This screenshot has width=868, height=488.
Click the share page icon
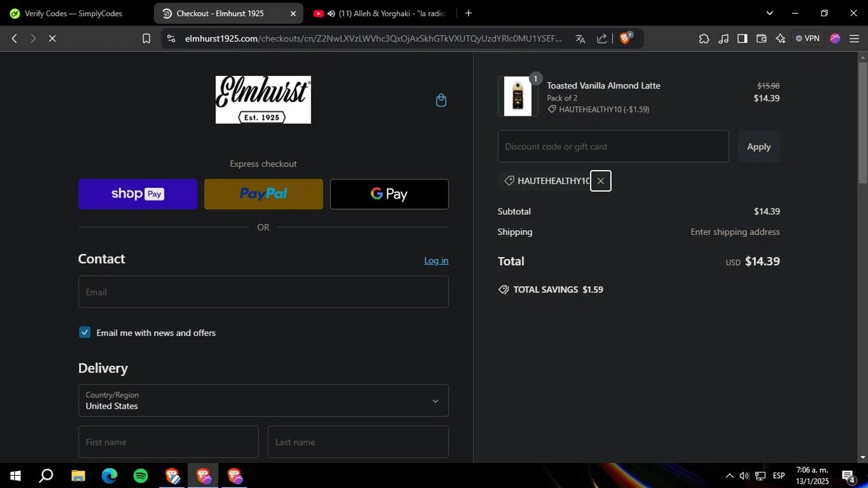tap(602, 39)
